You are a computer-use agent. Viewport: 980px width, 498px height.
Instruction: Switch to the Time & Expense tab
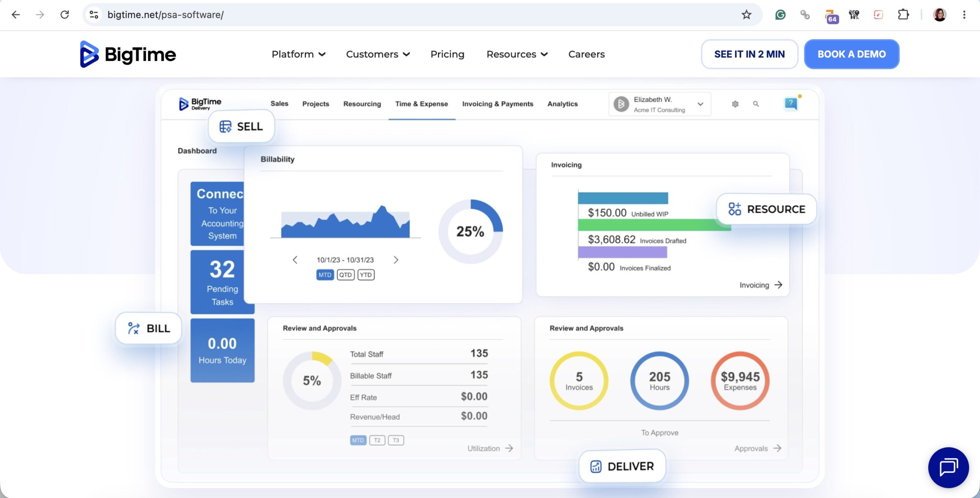421,104
